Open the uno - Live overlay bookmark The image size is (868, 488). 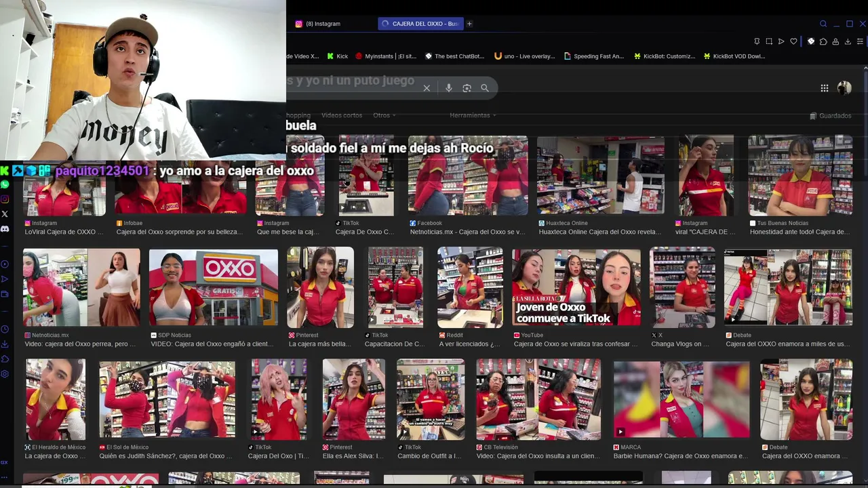coord(525,56)
